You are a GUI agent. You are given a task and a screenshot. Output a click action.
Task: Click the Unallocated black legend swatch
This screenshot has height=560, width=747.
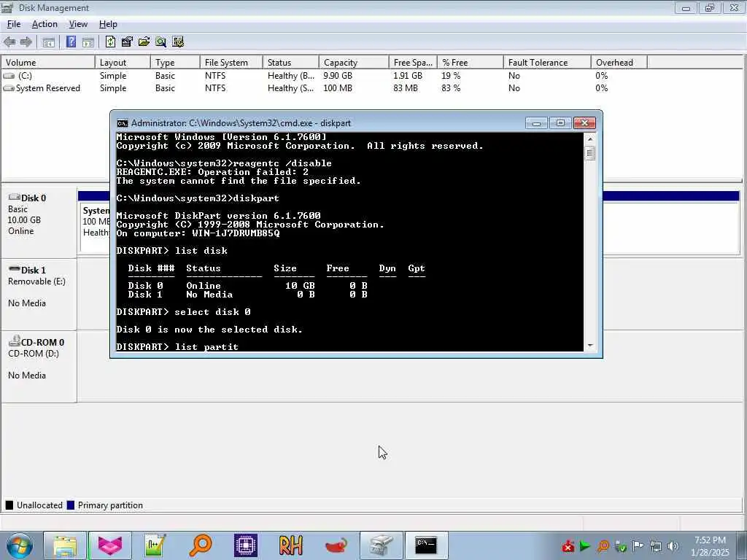click(x=9, y=505)
